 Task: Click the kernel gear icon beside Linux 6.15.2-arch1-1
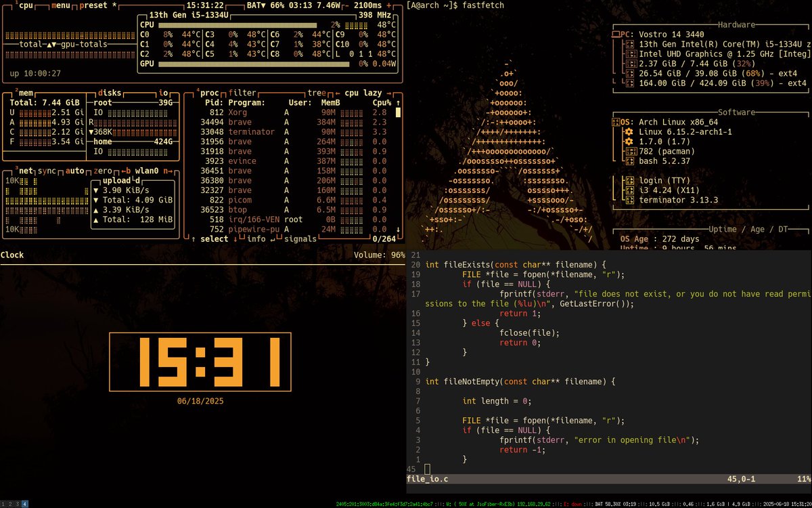(x=628, y=131)
